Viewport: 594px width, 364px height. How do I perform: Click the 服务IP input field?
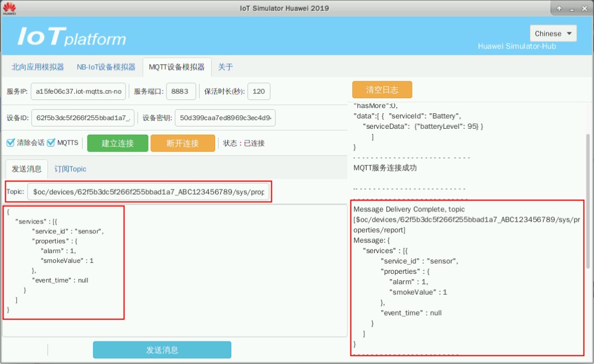pyautogui.click(x=78, y=91)
